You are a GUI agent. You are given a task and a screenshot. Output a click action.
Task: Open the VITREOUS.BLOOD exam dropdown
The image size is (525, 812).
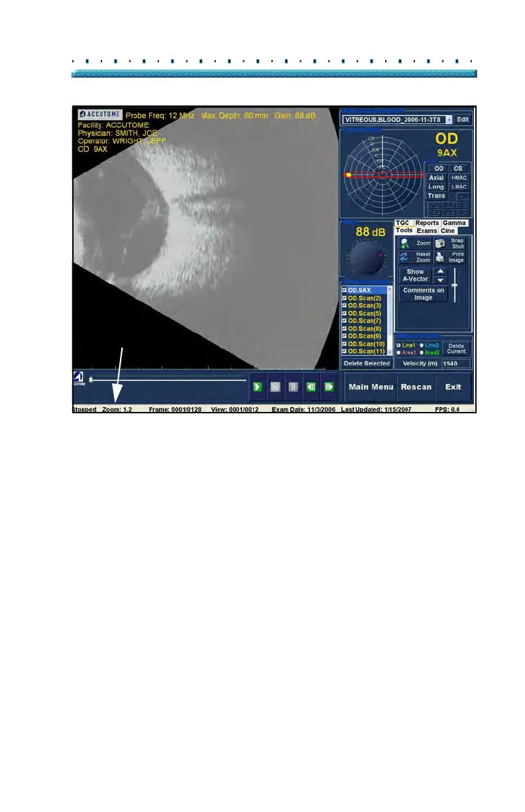(449, 120)
